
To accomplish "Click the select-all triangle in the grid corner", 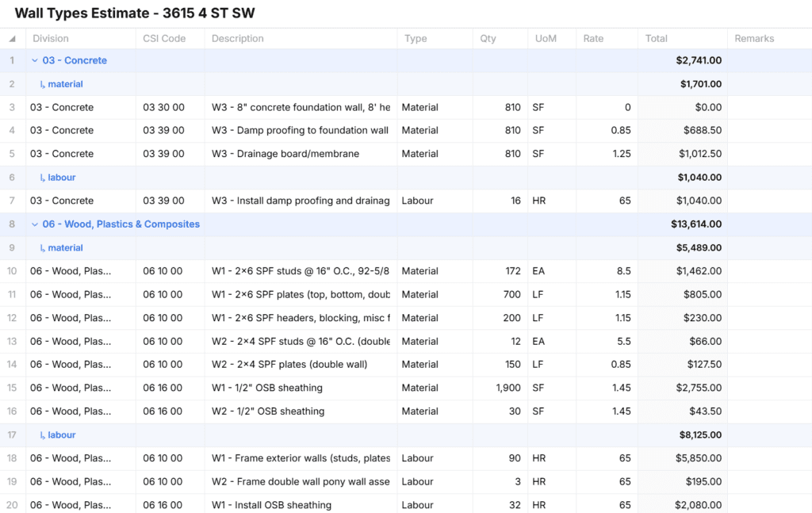I will click(x=12, y=39).
